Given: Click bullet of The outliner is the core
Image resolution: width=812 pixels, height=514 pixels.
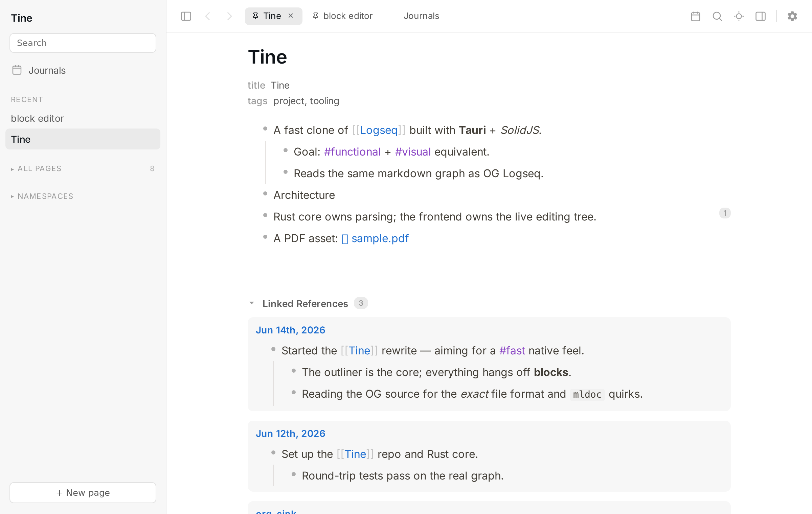Looking at the screenshot, I should click(x=294, y=371).
